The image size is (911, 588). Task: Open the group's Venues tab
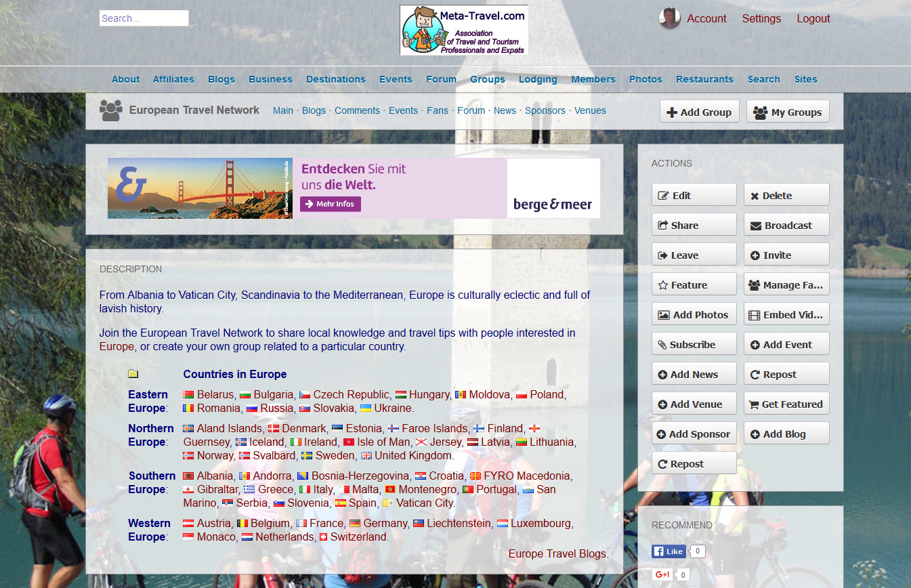tap(590, 110)
